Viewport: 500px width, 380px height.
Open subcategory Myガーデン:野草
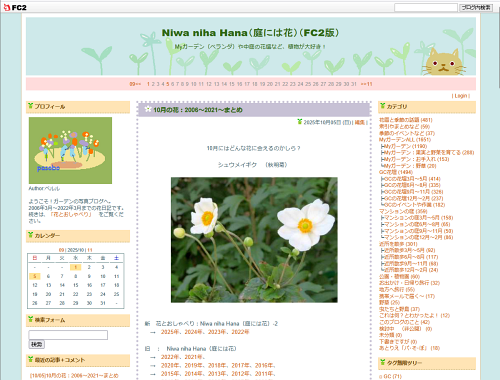point(410,166)
